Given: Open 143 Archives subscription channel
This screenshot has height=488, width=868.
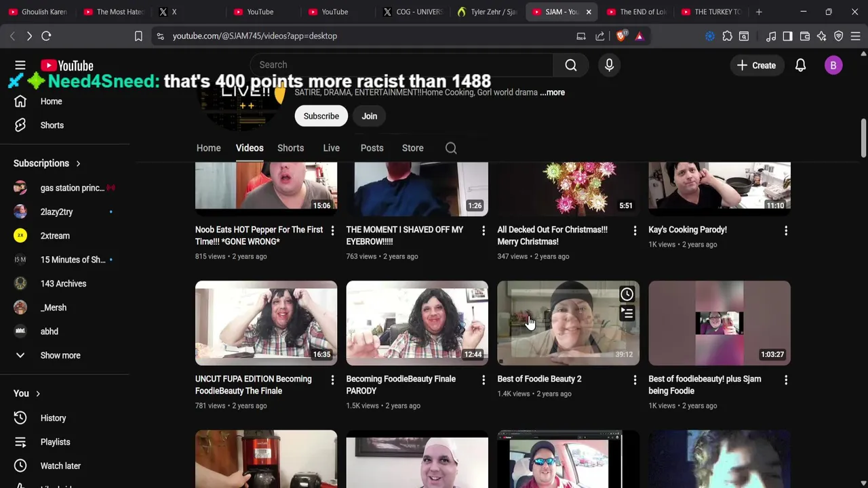Looking at the screenshot, I should pyautogui.click(x=64, y=284).
